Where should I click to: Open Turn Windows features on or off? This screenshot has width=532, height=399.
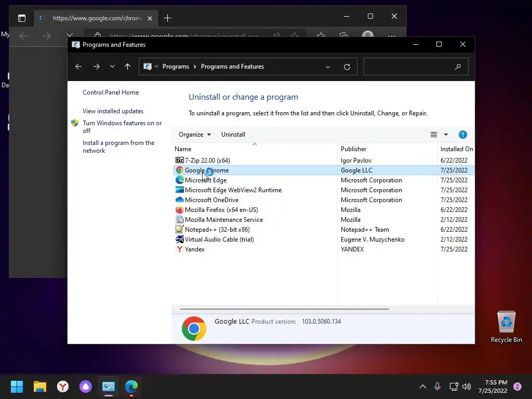[122, 127]
